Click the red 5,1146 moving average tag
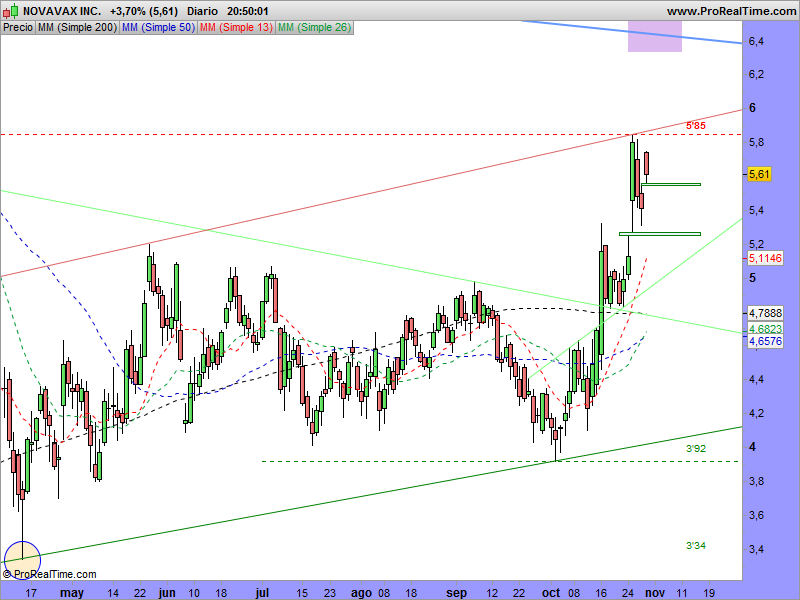800x600 pixels. pyautogui.click(x=765, y=258)
